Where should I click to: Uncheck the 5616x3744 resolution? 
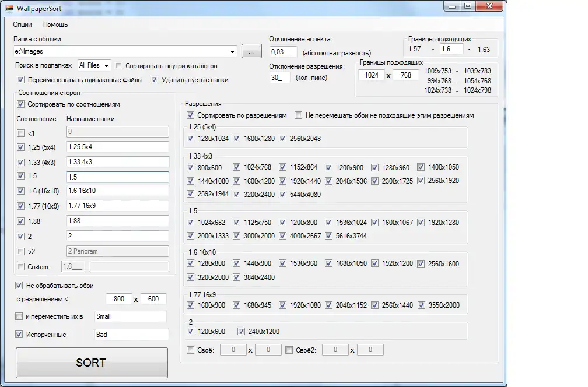tap(329, 236)
